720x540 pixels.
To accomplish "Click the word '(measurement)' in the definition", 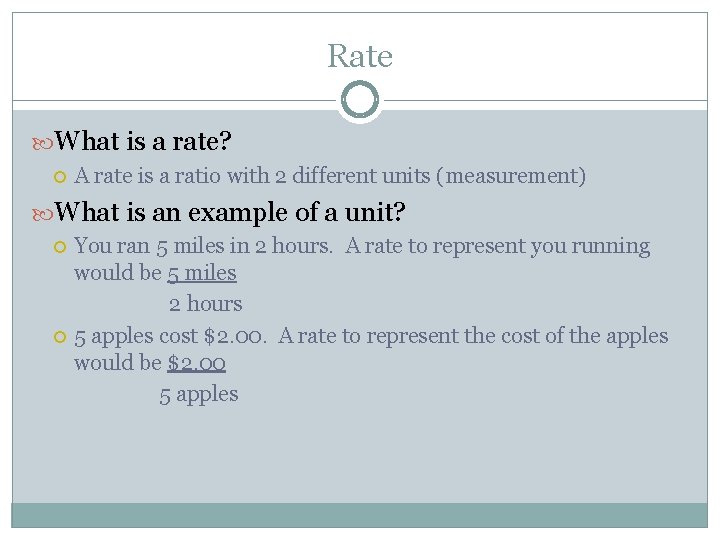I will pyautogui.click(x=511, y=177).
